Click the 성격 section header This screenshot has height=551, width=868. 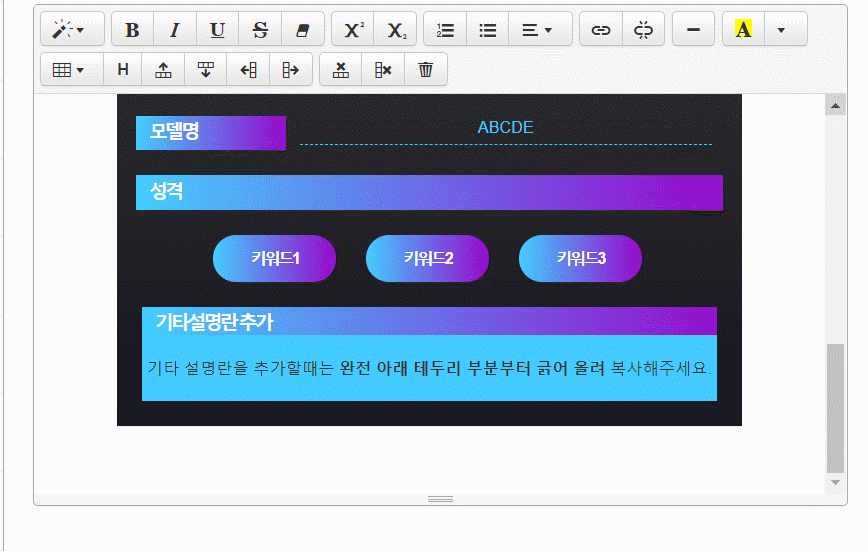coord(429,193)
